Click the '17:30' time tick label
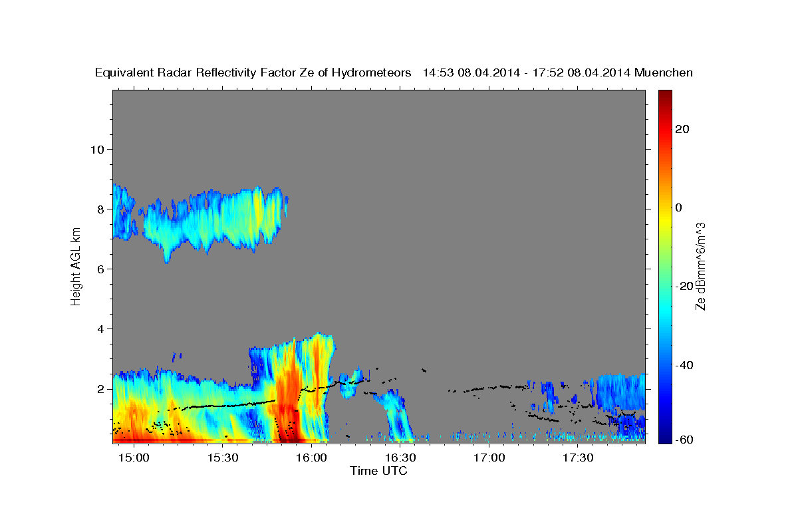This screenshot has width=798, height=532. [x=578, y=458]
